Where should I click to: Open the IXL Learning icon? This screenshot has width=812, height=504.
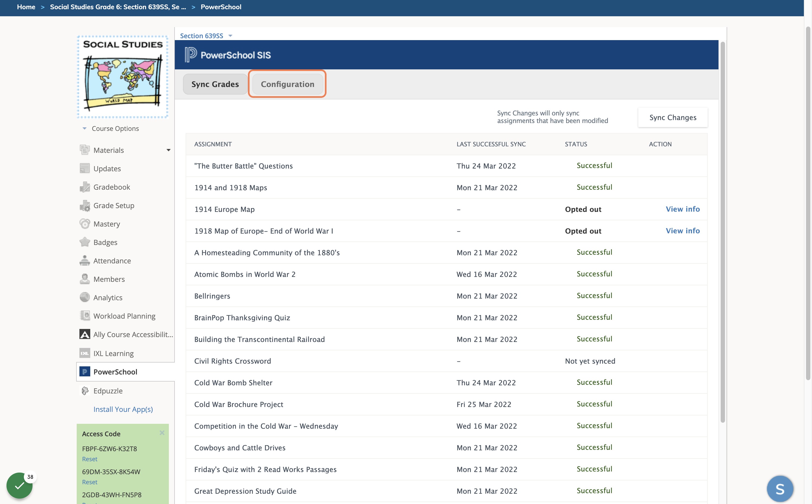pos(85,353)
